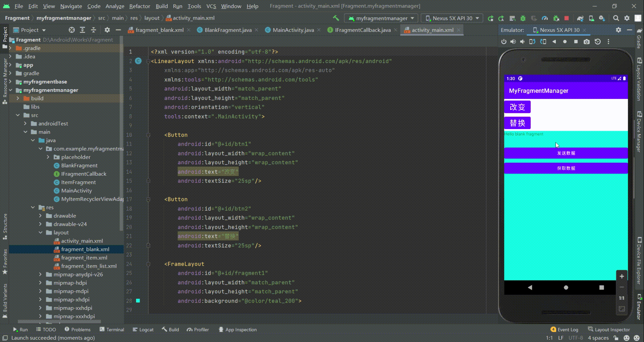
Task: Open Project view selector dropdown
Action: 30,30
